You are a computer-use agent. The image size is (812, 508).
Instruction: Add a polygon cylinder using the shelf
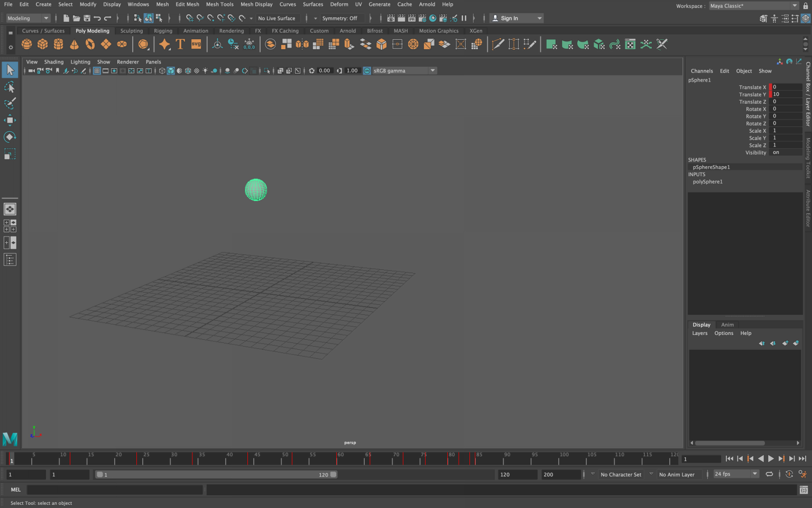point(59,44)
